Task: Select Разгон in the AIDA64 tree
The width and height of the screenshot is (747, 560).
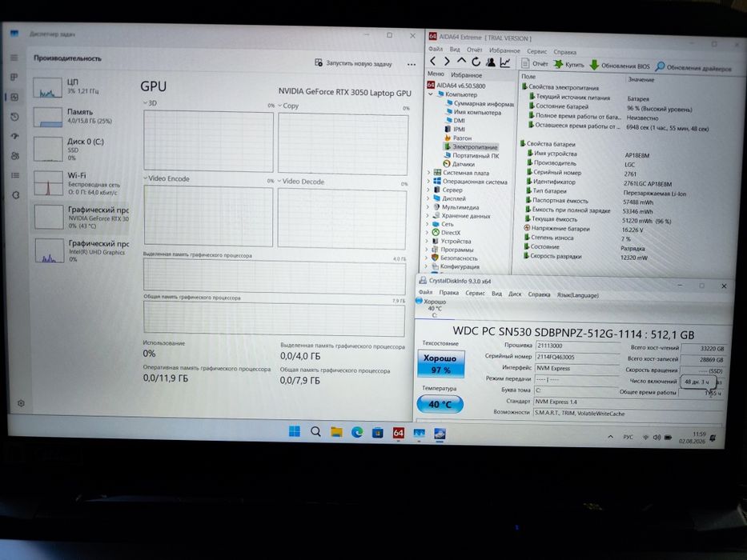Action: pyautogui.click(x=458, y=138)
